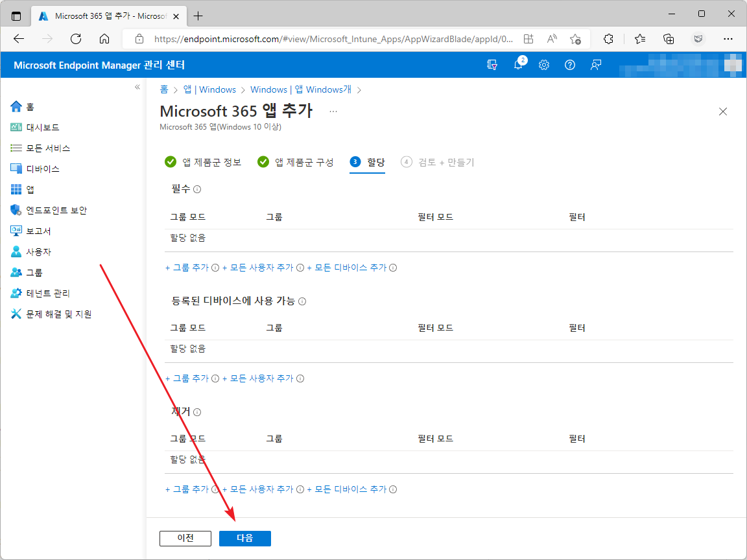Open the directory and subscription filter icon
Image resolution: width=747 pixels, height=560 pixels.
tap(492, 65)
